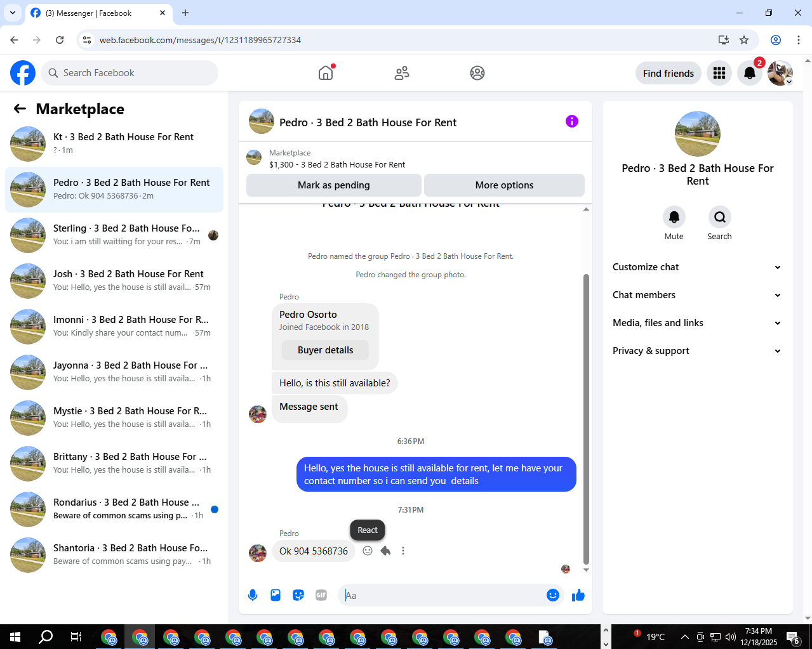Open Chrome tab search dropdown

pyautogui.click(x=12, y=13)
